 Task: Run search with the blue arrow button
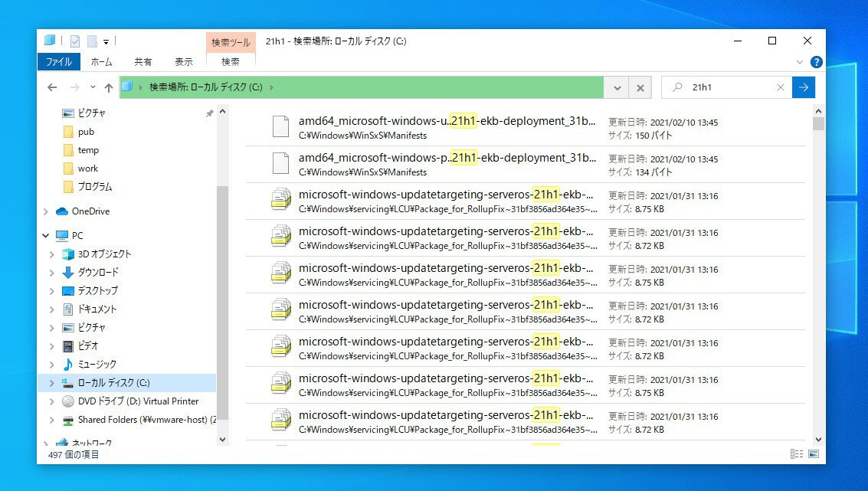804,87
